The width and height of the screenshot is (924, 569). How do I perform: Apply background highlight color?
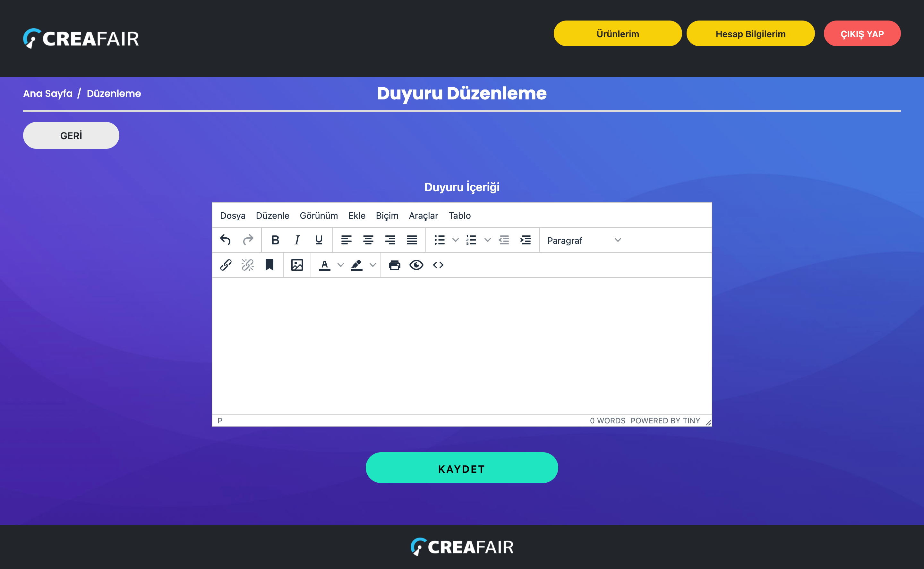[356, 265]
